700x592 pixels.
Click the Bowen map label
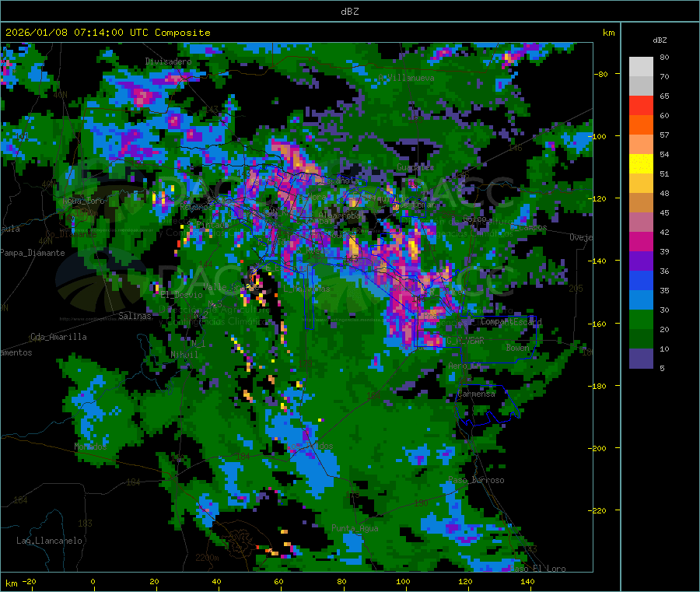coord(518,348)
